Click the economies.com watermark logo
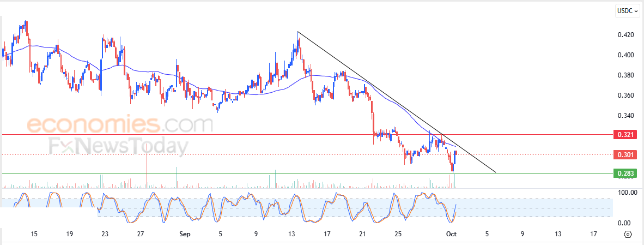The width and height of the screenshot is (644, 245). [112, 125]
